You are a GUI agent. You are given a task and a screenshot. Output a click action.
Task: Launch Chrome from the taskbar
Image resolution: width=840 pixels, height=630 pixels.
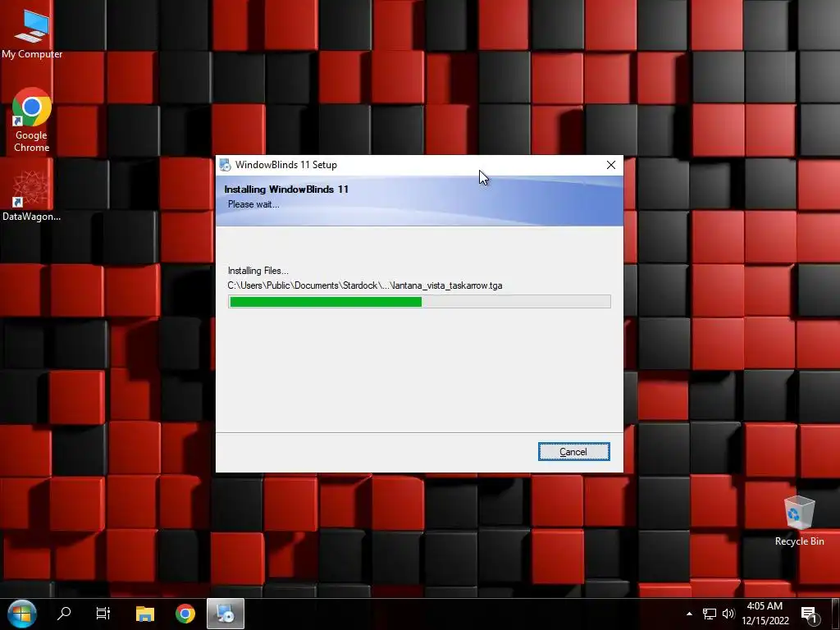coord(185,614)
